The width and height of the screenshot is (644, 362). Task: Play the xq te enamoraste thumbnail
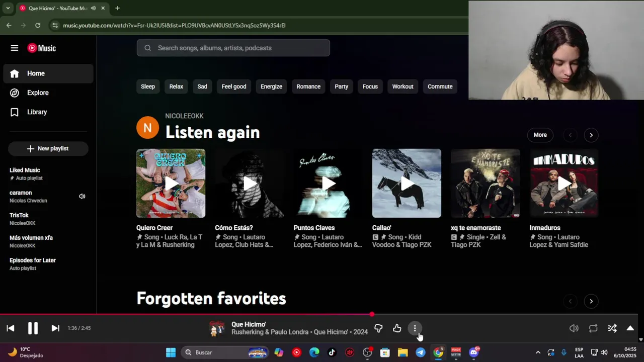point(486,183)
